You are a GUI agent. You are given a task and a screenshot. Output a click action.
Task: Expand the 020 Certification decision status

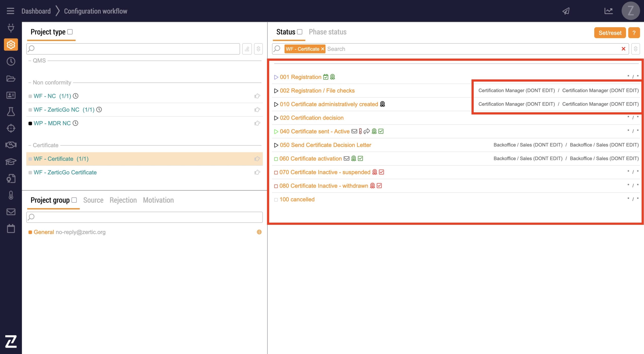click(x=276, y=118)
